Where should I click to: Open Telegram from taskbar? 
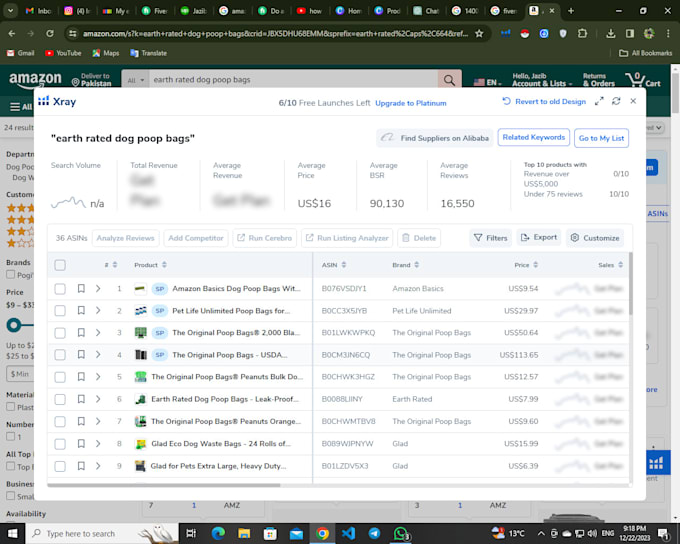tap(374, 533)
